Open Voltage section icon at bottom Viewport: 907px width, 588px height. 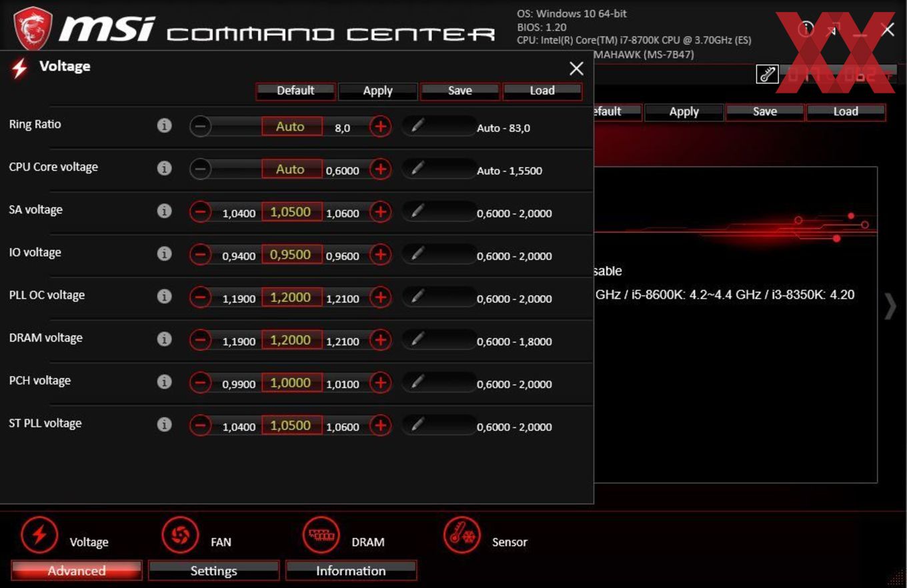pyautogui.click(x=39, y=535)
